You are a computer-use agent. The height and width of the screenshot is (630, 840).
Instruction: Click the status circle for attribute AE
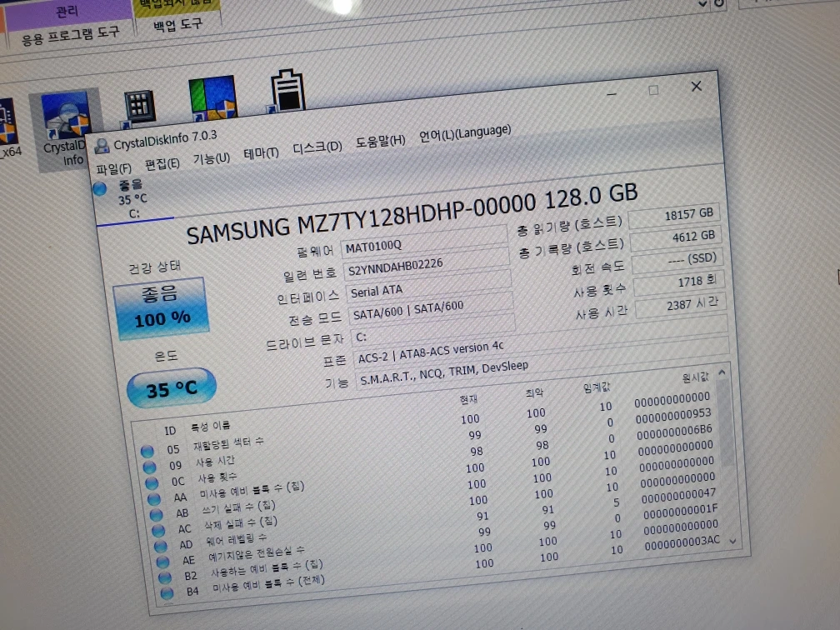[162, 562]
